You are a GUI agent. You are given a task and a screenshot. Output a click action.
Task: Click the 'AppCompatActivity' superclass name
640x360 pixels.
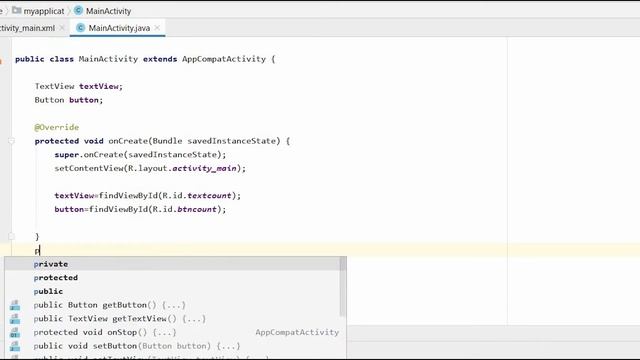click(224, 59)
